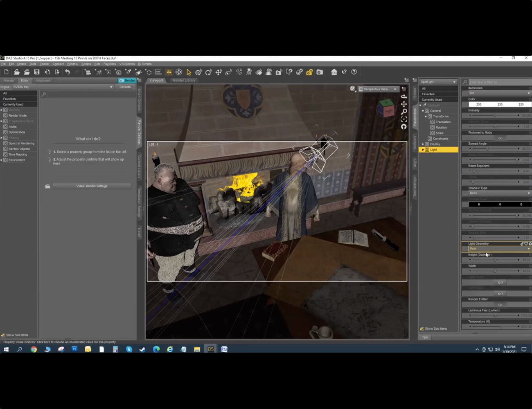
Task: Switch to the Advanced tab
Action: [x=43, y=81]
